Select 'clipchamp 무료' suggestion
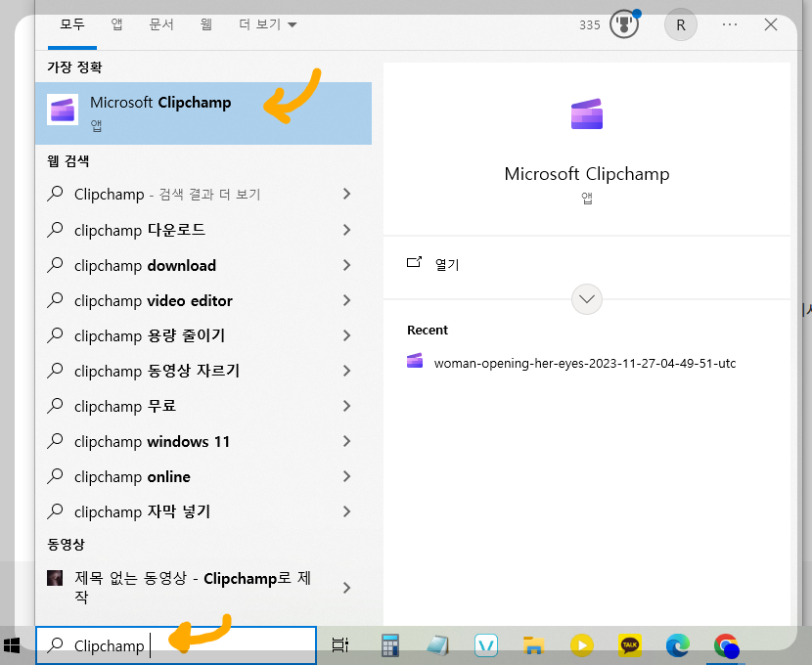812x665 pixels. click(x=203, y=406)
